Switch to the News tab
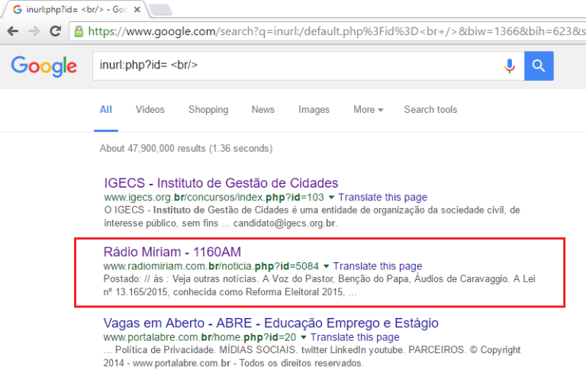586x392 pixels. tap(262, 110)
